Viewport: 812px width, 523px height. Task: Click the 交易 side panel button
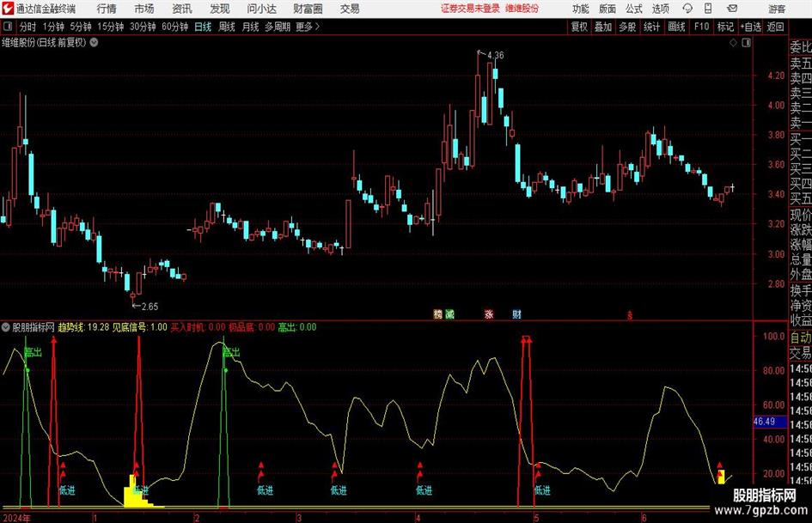[801, 353]
